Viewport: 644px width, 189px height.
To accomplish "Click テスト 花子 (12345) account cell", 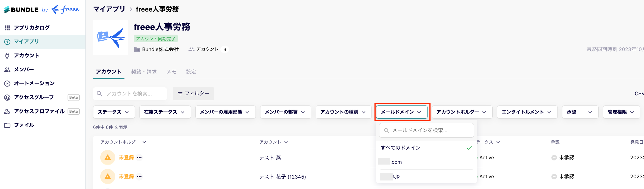I will (x=283, y=177).
